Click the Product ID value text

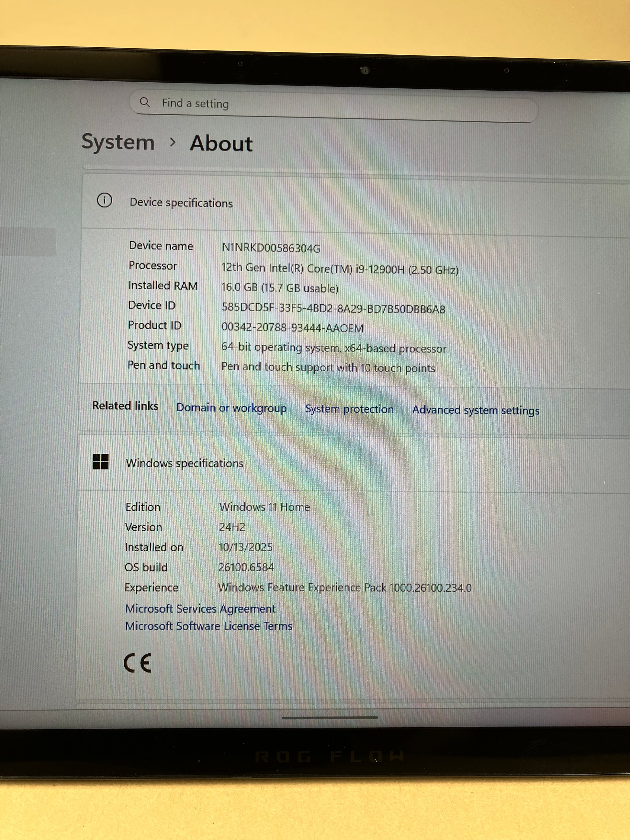pyautogui.click(x=292, y=327)
